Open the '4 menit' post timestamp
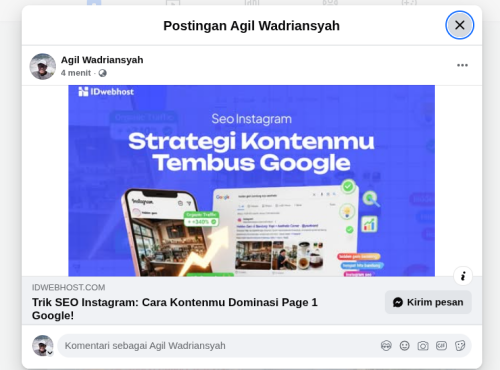 pyautogui.click(x=76, y=73)
